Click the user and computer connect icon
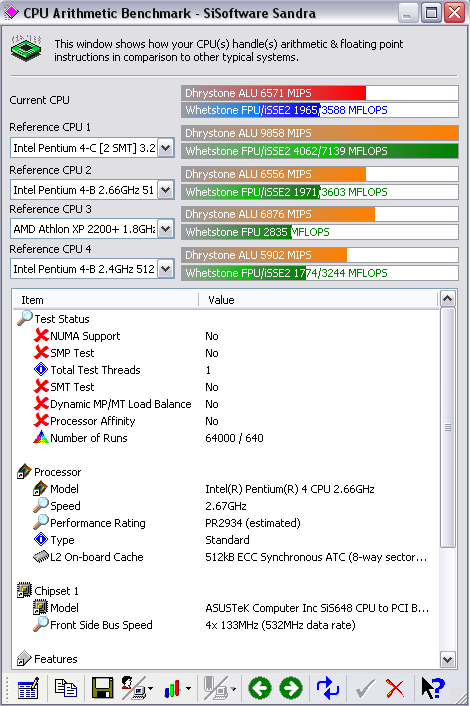Screen dimensions: 470x706 (x=133, y=688)
